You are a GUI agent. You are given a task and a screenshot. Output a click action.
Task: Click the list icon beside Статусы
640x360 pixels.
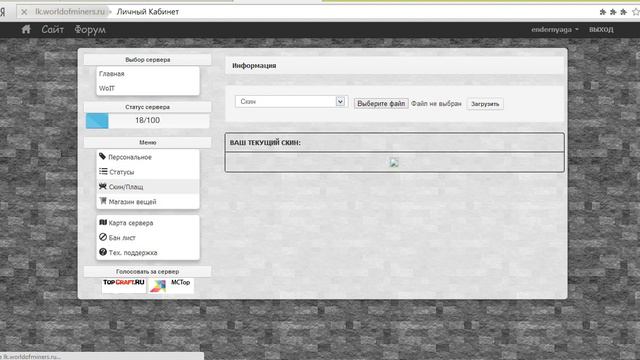pos(103,171)
